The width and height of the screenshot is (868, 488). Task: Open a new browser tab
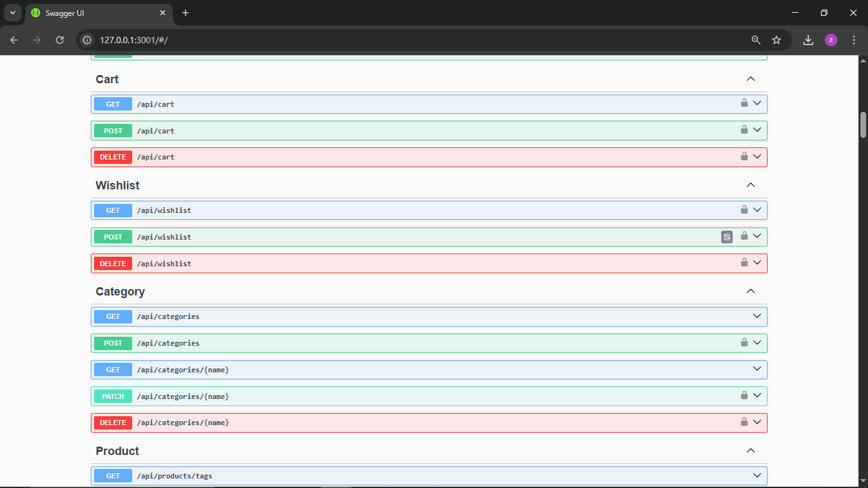186,13
